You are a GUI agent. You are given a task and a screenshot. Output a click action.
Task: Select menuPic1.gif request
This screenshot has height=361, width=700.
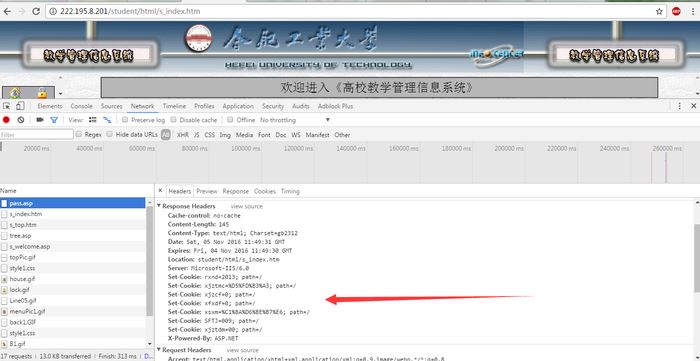(x=72, y=311)
